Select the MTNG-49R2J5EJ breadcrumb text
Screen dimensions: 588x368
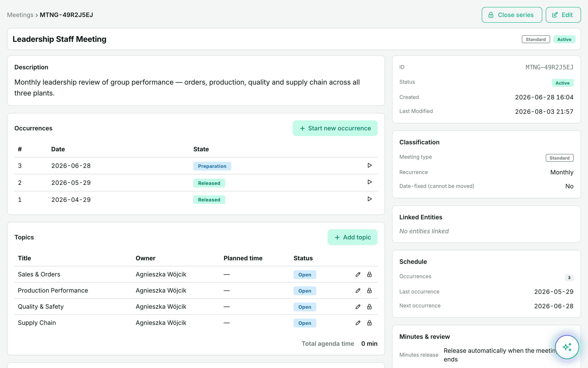(x=66, y=15)
